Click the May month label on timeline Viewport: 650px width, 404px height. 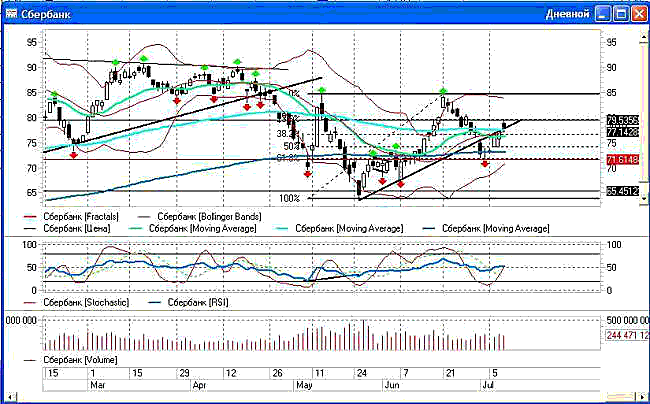tap(304, 385)
